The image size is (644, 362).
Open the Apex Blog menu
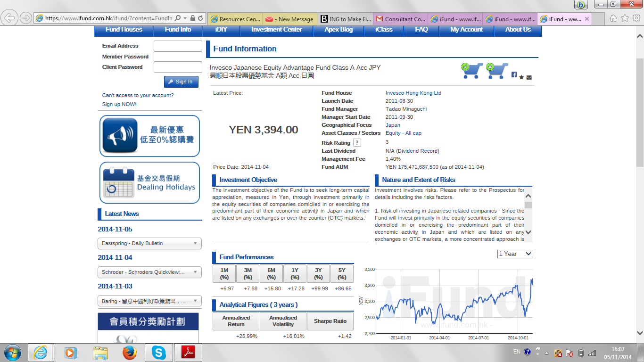pyautogui.click(x=339, y=30)
